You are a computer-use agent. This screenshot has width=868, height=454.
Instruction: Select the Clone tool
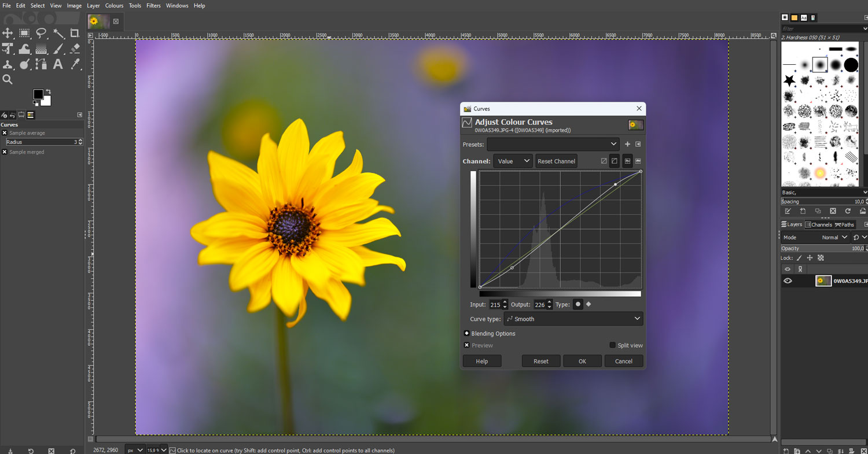tap(8, 64)
